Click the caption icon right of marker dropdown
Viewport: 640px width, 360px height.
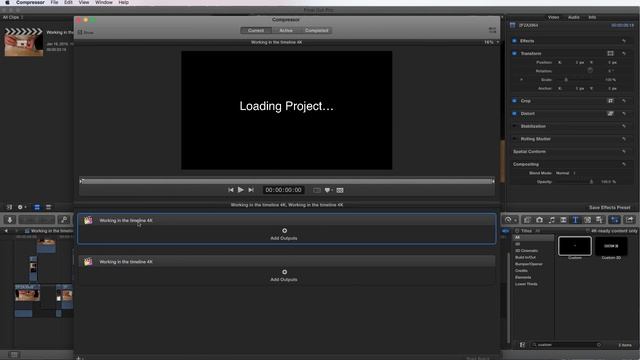(x=340, y=190)
